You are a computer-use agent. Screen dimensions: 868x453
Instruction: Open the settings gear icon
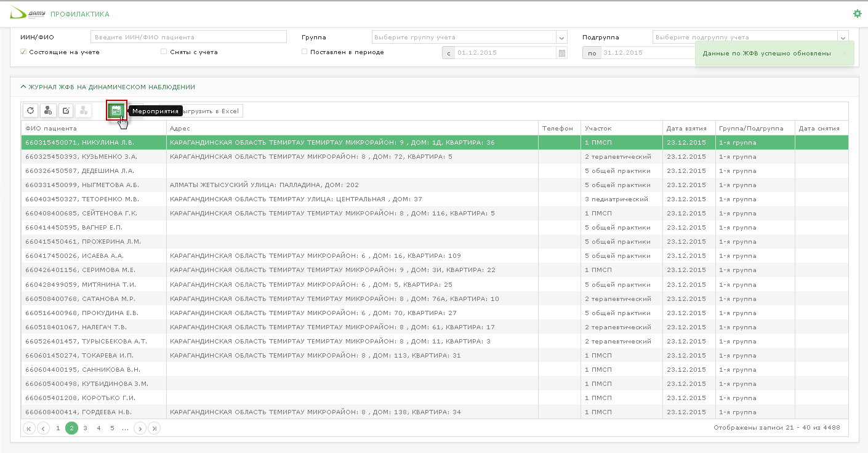coord(857,14)
